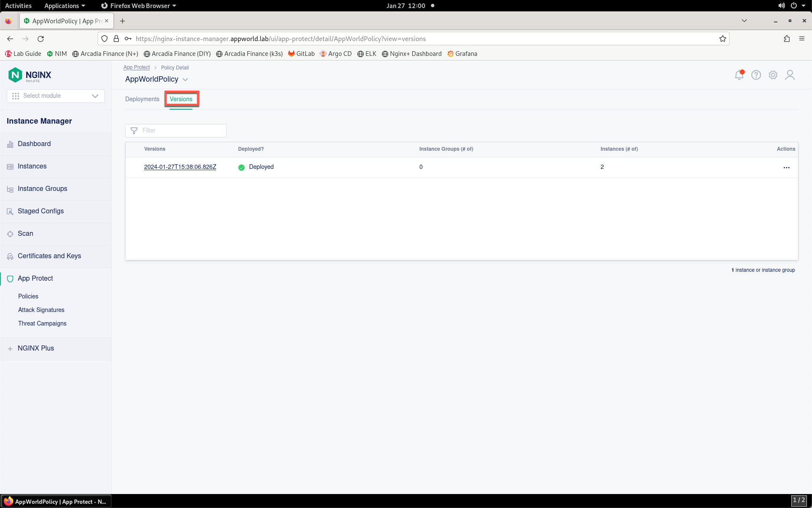Open the Instance Groups sidebar entry
The height and width of the screenshot is (508, 812).
[x=55, y=189]
